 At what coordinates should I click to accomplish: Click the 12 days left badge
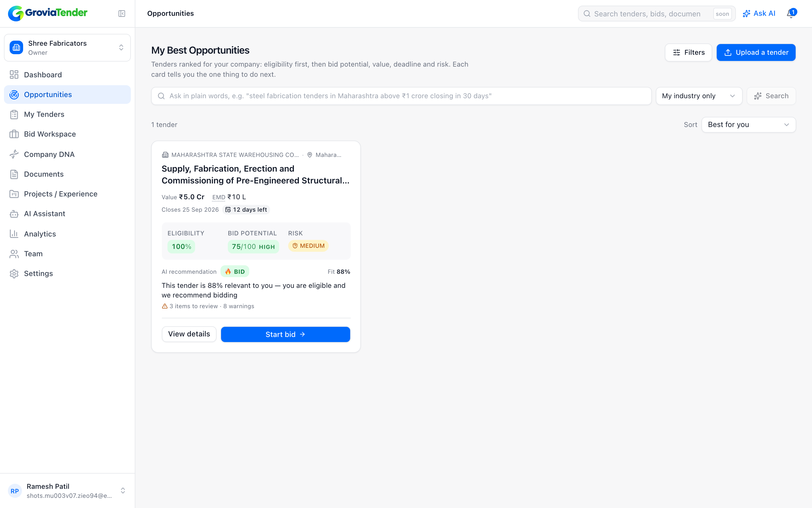(246, 210)
